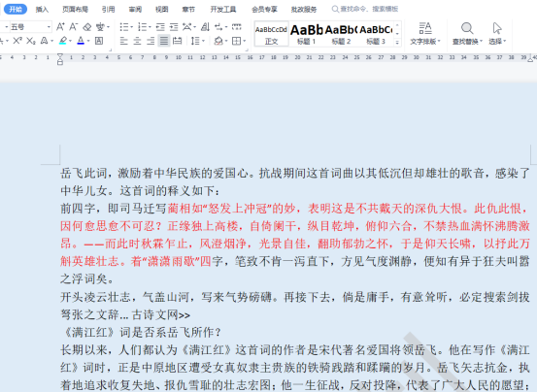Open the 批改服务 tab
Viewport: 537px width, 392px height.
tap(304, 10)
